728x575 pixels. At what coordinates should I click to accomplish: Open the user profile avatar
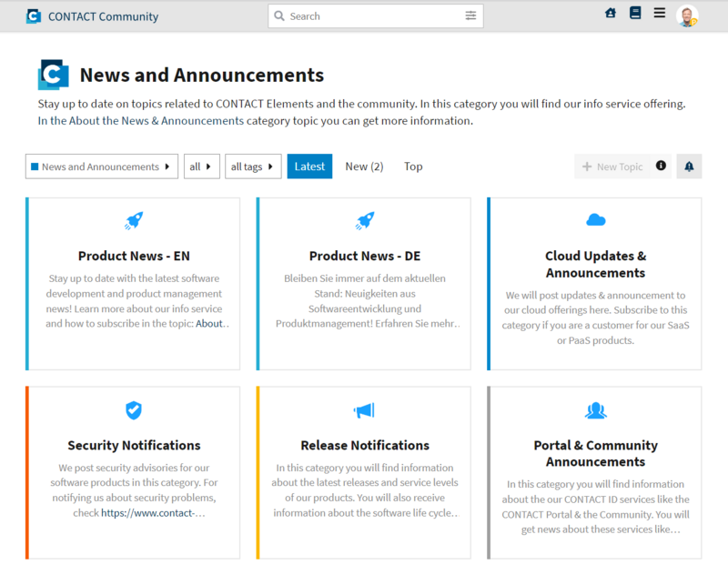(687, 16)
